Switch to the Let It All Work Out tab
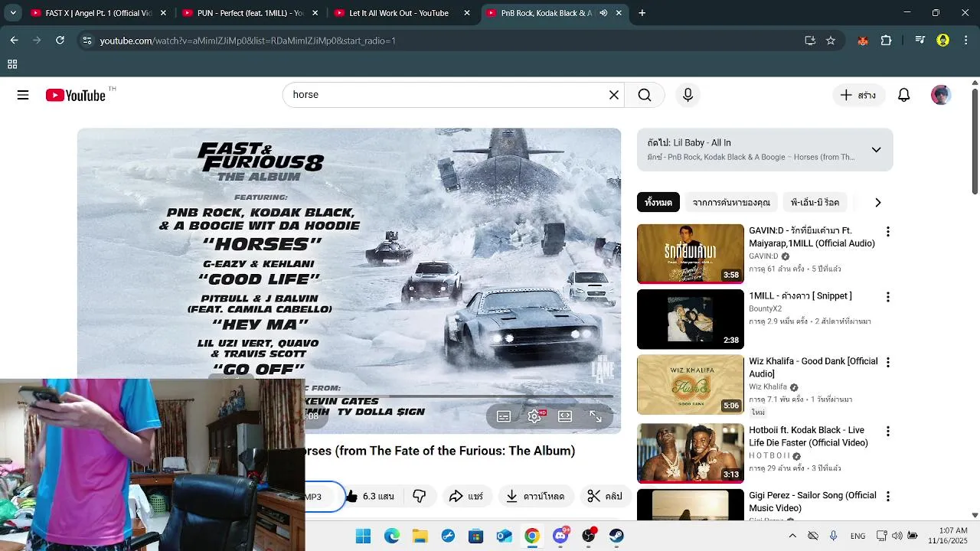Image resolution: width=980 pixels, height=551 pixels. point(401,13)
